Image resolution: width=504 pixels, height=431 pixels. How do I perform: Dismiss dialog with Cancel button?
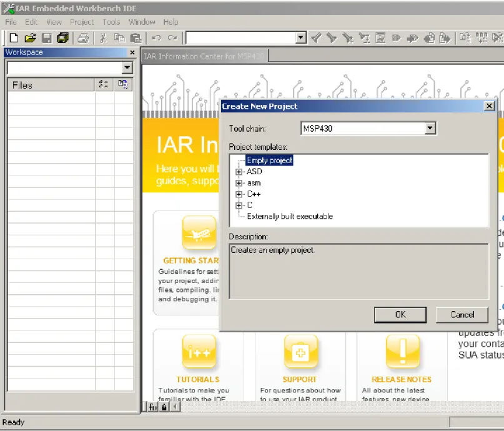tap(462, 315)
